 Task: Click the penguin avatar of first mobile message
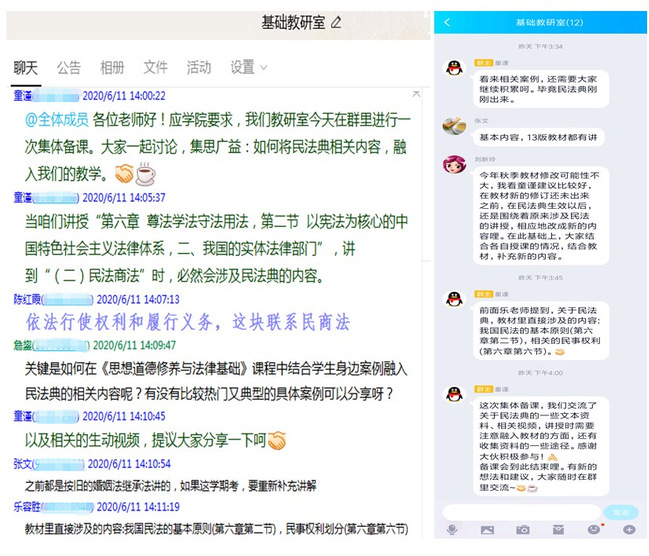(453, 68)
